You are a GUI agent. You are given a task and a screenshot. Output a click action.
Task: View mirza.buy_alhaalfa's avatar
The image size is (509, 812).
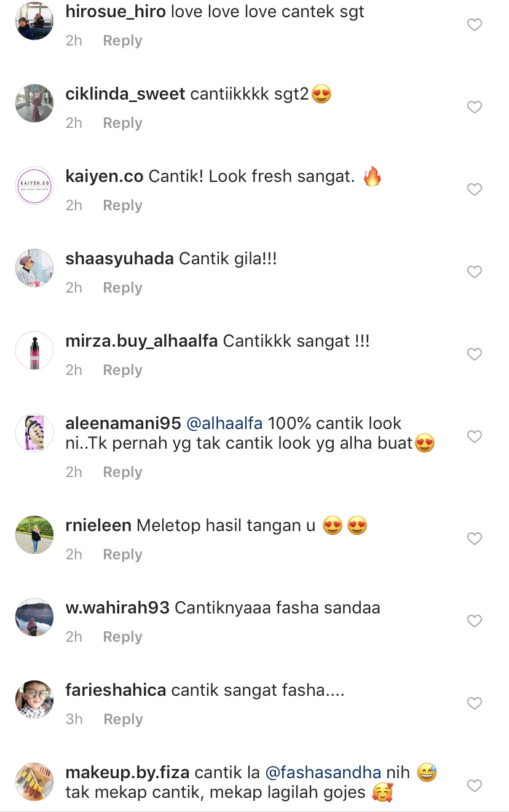pos(34,350)
